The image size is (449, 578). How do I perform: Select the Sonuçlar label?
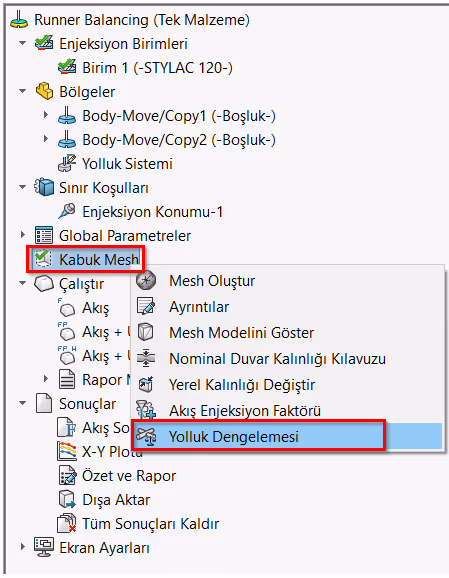click(88, 404)
